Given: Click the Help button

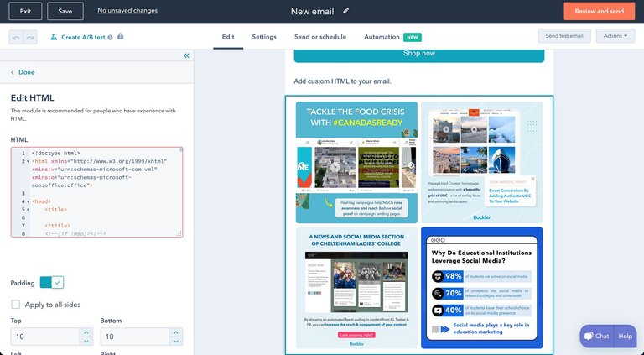Looking at the screenshot, I should pos(625,336).
